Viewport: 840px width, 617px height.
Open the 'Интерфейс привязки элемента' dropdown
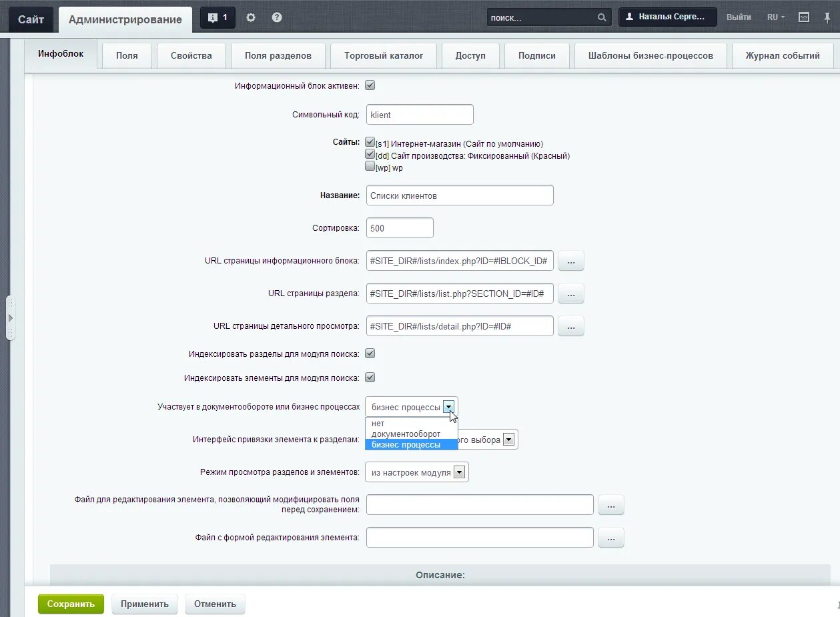tap(508, 440)
